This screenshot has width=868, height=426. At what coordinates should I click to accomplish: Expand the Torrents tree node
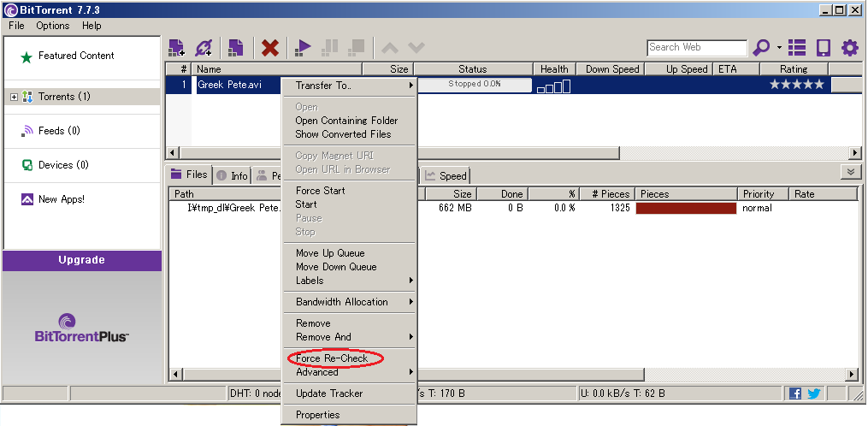point(14,98)
